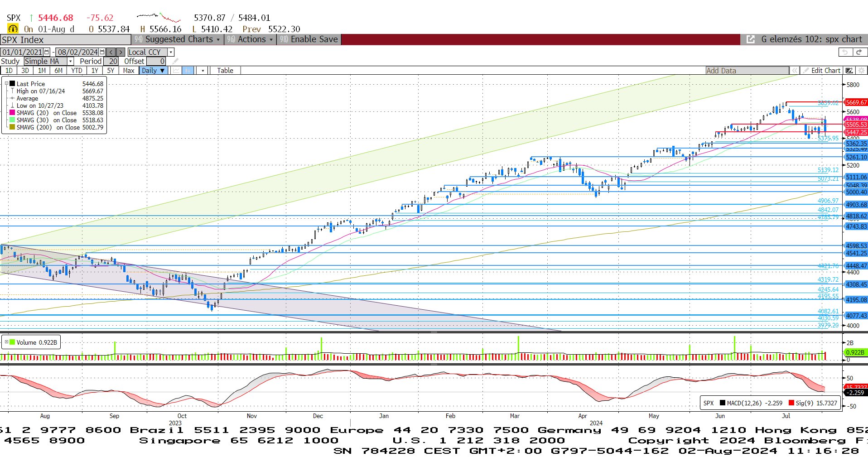Open the Daily periodicity dropdown
The width and height of the screenshot is (868, 476).
click(153, 70)
